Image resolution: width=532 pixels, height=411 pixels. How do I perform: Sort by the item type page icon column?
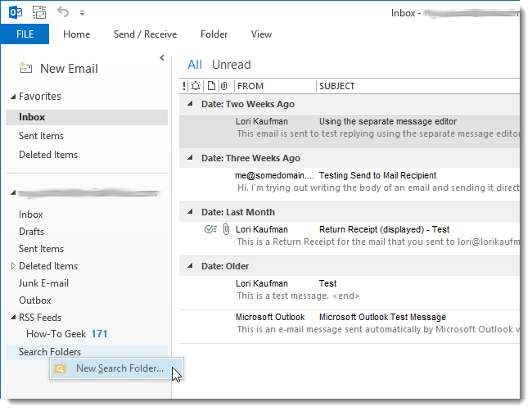coord(211,86)
